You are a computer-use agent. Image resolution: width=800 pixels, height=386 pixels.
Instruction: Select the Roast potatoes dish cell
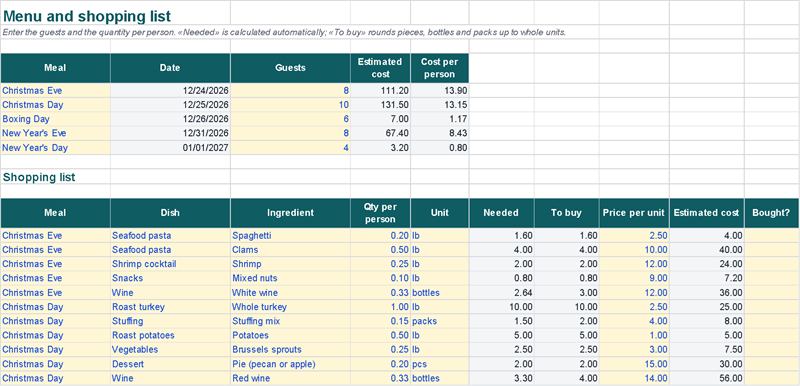170,336
